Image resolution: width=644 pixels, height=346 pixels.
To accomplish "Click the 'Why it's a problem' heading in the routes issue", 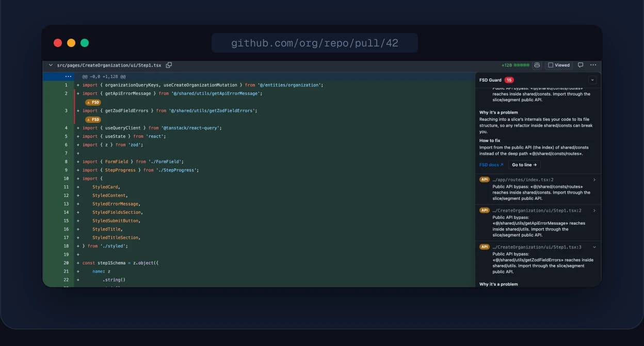I will pyautogui.click(x=498, y=113).
